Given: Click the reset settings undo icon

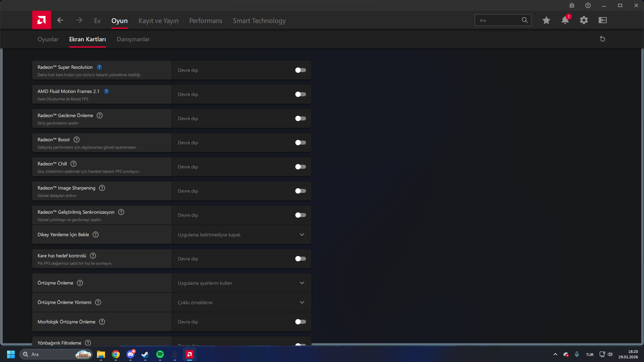Looking at the screenshot, I should 603,39.
